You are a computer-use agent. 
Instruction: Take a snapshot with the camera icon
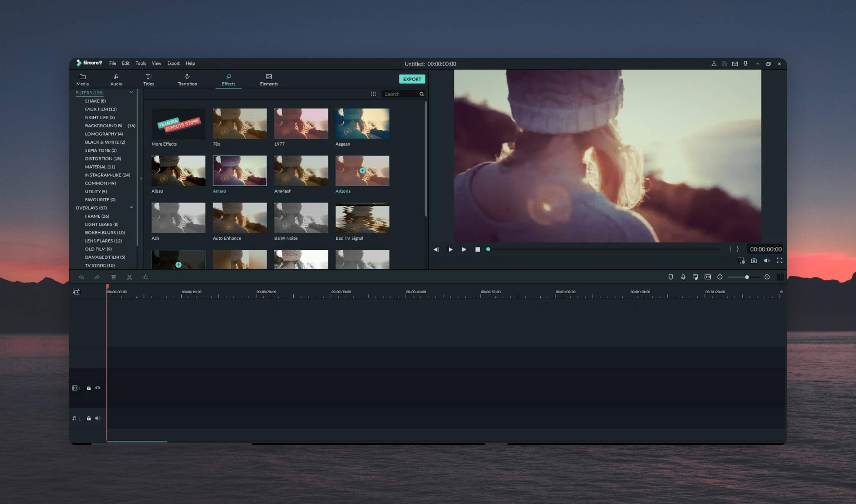754,261
